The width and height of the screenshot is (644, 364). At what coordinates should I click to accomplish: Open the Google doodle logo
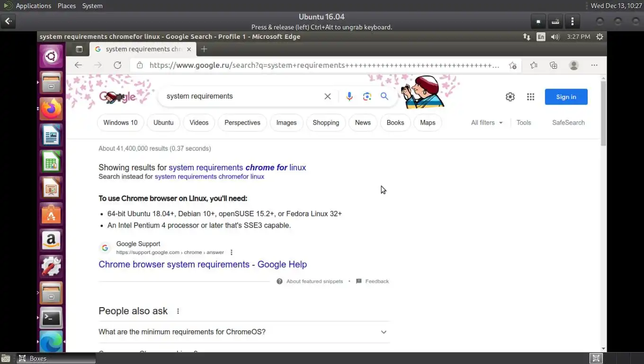coord(117,97)
